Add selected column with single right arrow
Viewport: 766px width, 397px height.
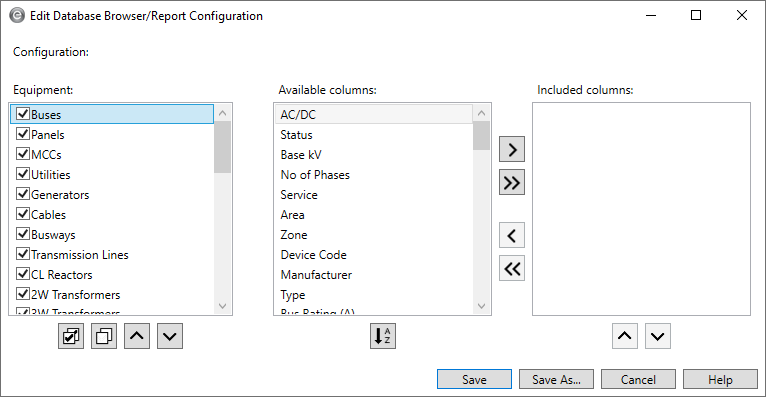(512, 149)
